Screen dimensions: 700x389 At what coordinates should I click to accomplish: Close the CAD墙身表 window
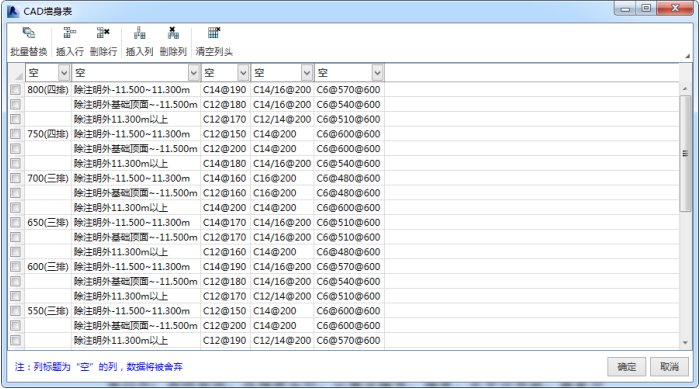click(x=675, y=9)
